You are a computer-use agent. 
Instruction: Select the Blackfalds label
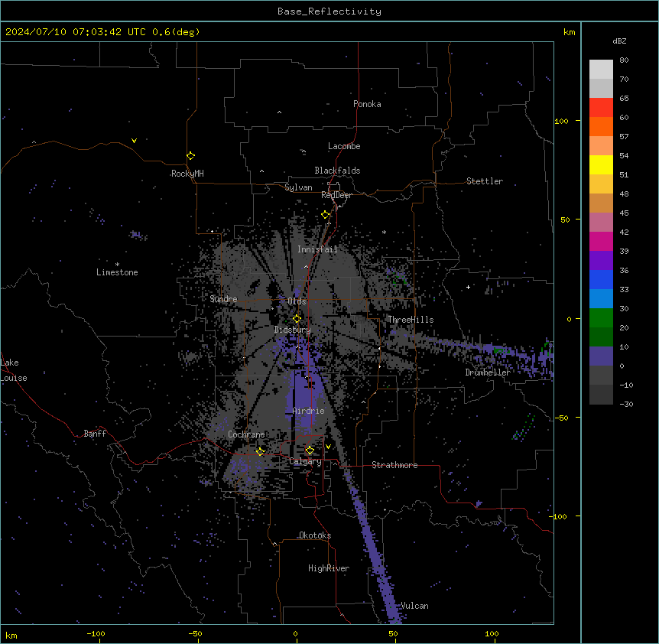[337, 171]
